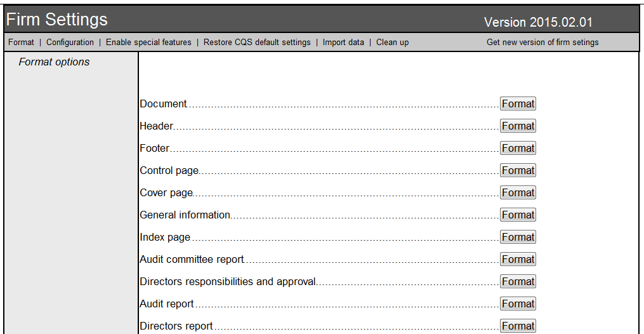Click Format button for Document
Screen dimensions: 644x334
point(518,104)
